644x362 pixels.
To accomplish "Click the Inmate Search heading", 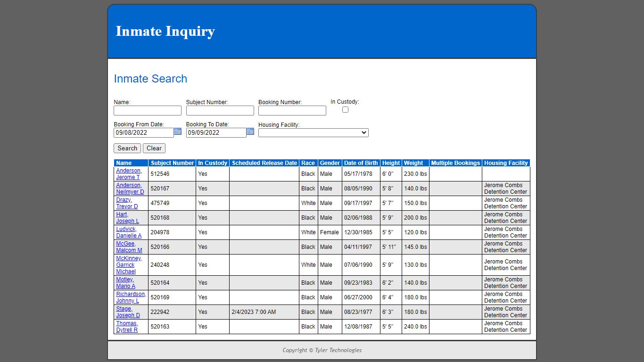I will [150, 79].
